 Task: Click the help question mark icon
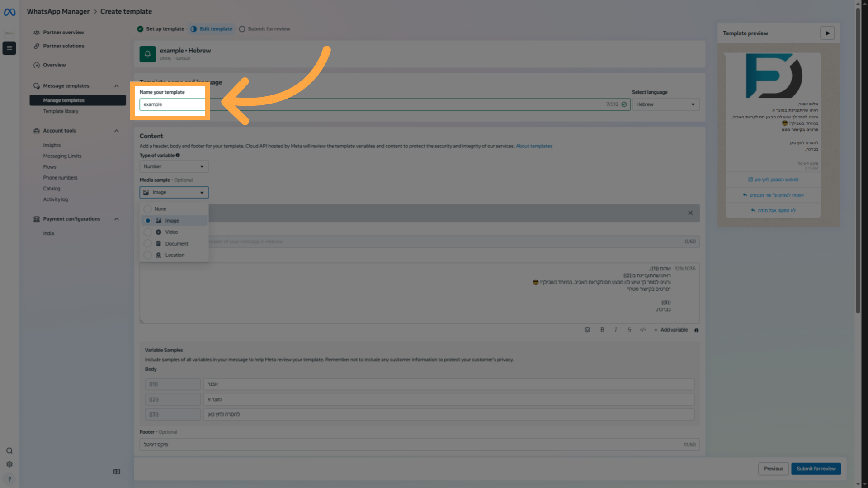click(x=9, y=479)
